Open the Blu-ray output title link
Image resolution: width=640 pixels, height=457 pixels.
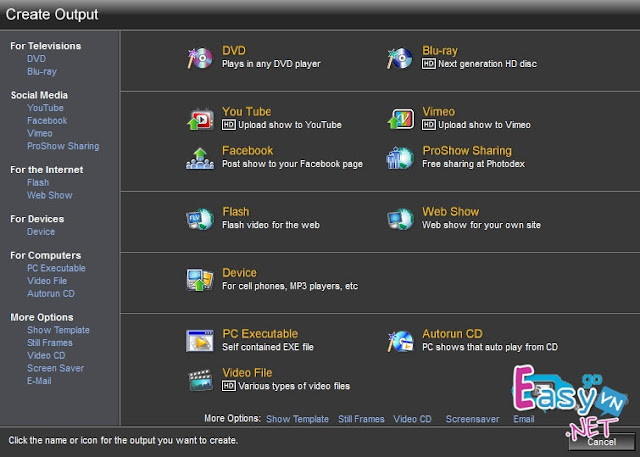(x=440, y=51)
